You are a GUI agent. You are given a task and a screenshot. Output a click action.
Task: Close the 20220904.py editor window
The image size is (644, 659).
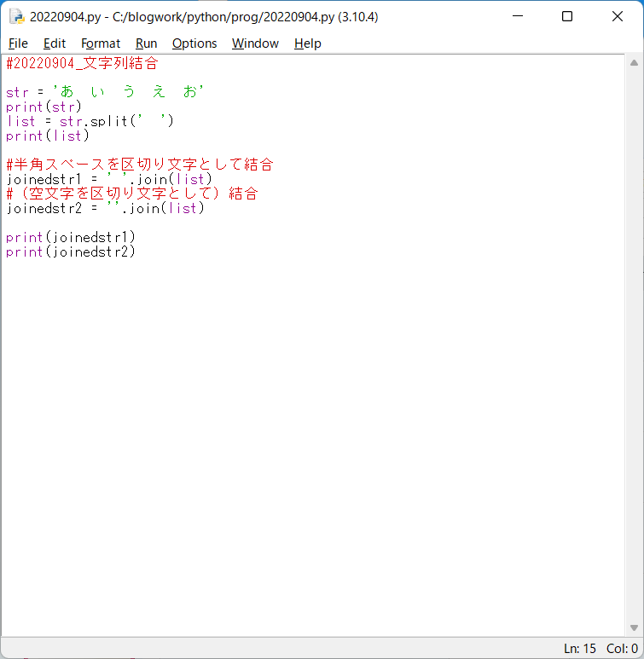[x=617, y=16]
